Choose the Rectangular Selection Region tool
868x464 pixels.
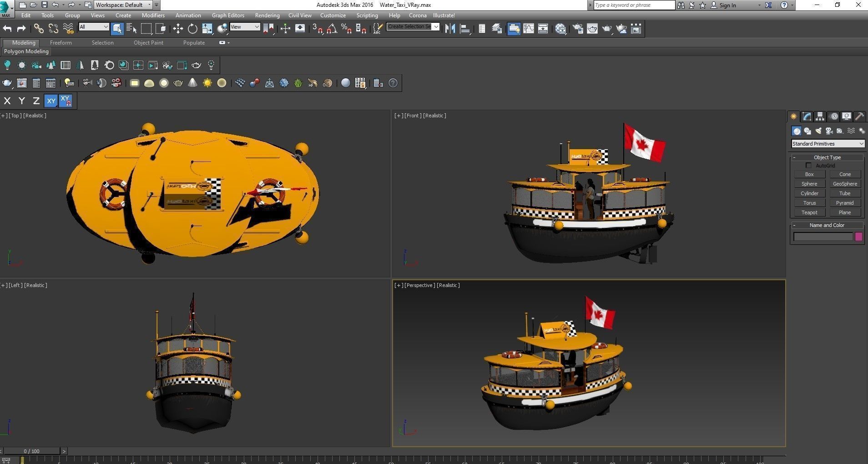coord(146,29)
